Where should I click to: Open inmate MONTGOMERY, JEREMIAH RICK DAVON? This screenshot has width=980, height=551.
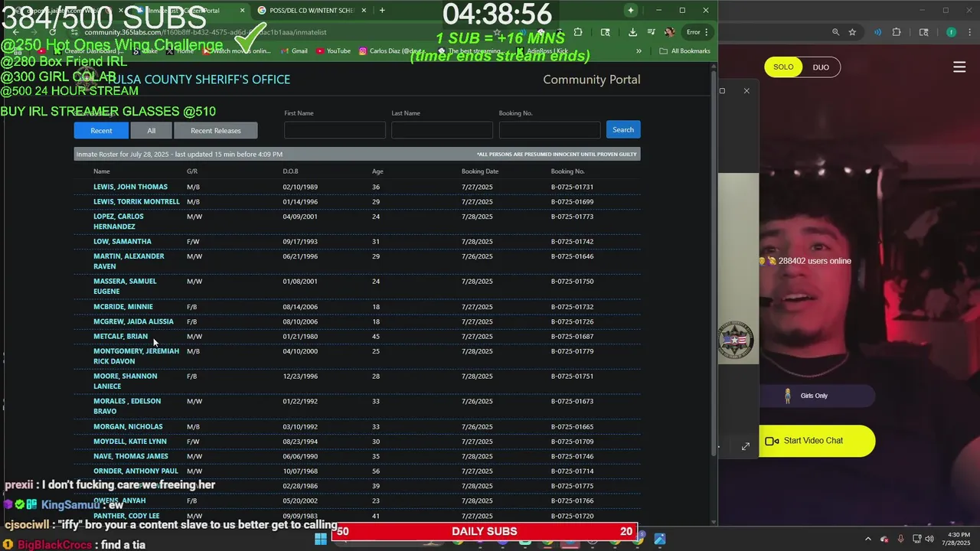pos(136,356)
